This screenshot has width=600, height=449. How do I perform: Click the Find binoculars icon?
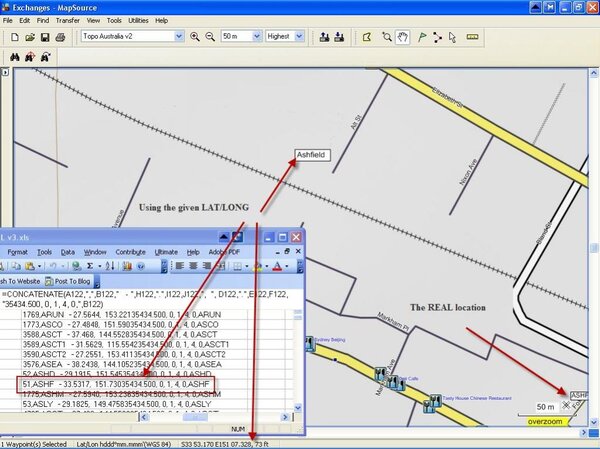pos(15,57)
